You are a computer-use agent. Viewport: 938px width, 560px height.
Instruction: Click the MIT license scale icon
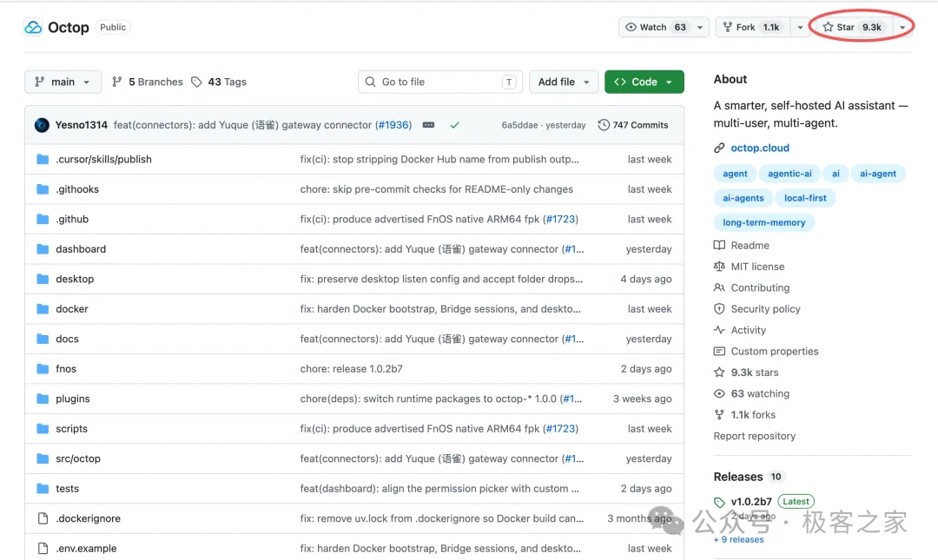(x=719, y=267)
